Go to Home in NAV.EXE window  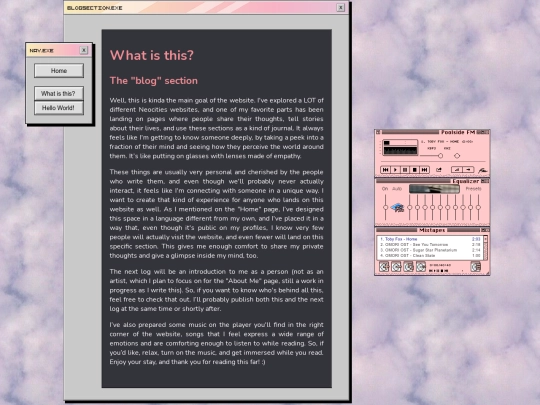click(x=59, y=71)
